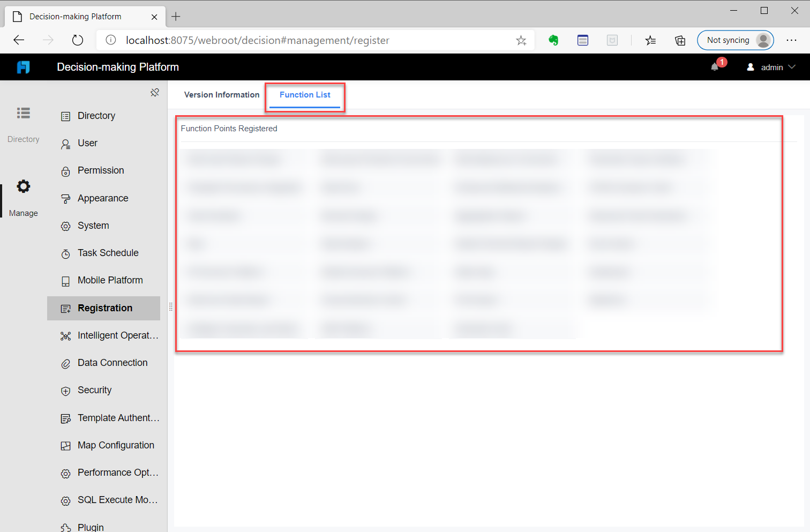Open User management menu item
The height and width of the screenshot is (532, 810).
point(104,143)
